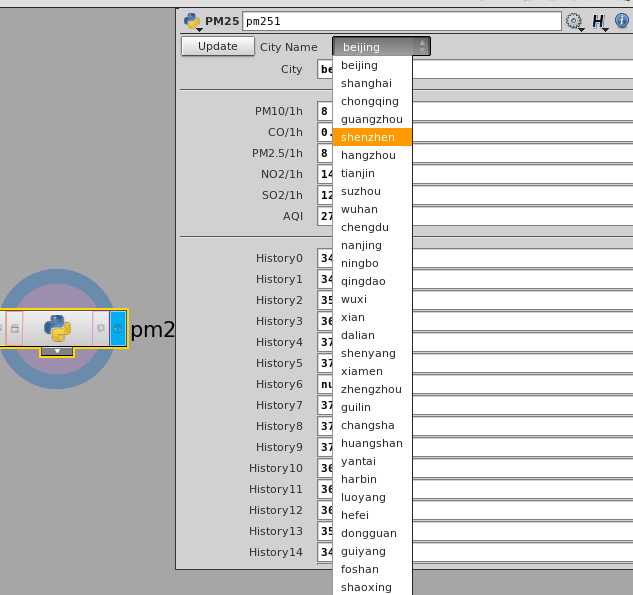
Task: Click the History0 value field
Action: [x=475, y=258]
